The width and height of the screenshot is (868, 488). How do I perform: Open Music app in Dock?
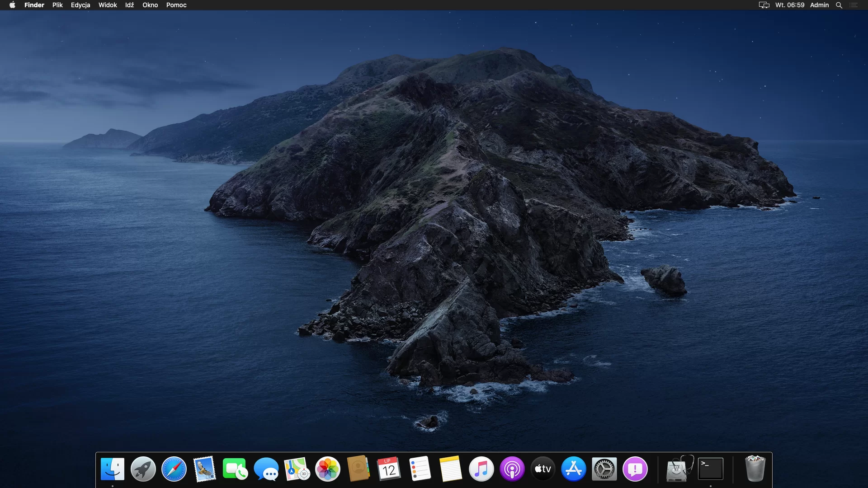[x=481, y=469]
